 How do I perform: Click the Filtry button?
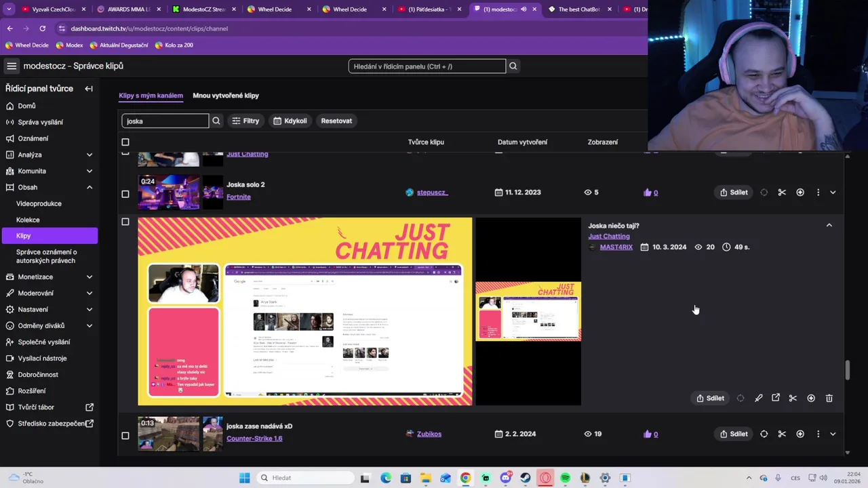click(x=245, y=121)
